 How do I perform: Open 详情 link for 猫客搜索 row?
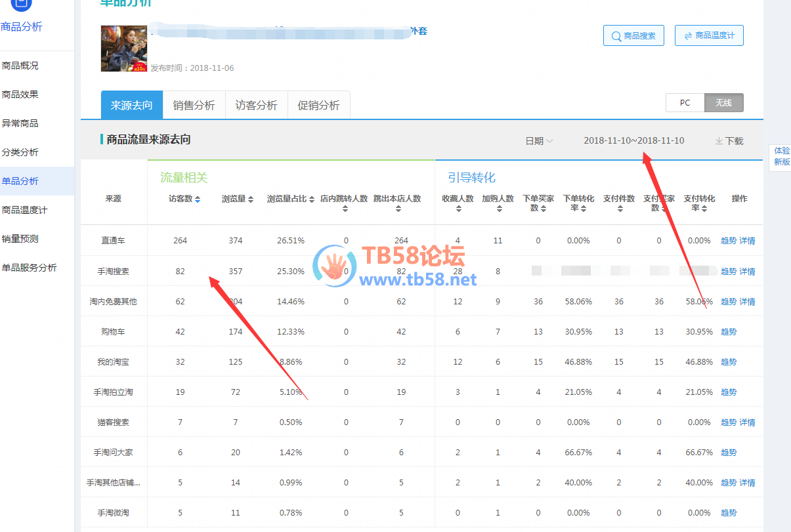pos(748,422)
